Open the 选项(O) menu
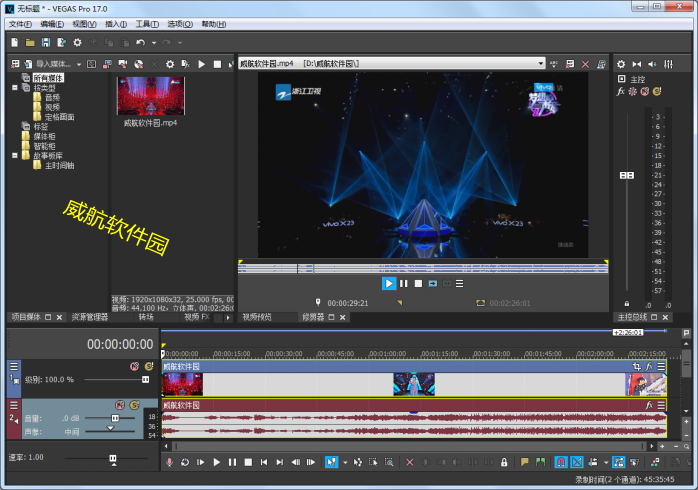Viewport: 698px width, 490px height. point(180,24)
